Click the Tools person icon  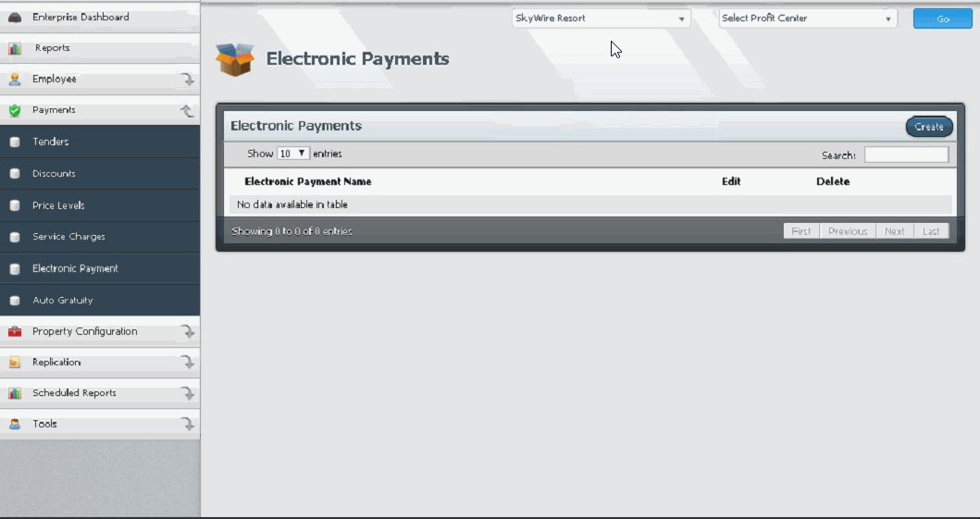tap(15, 424)
